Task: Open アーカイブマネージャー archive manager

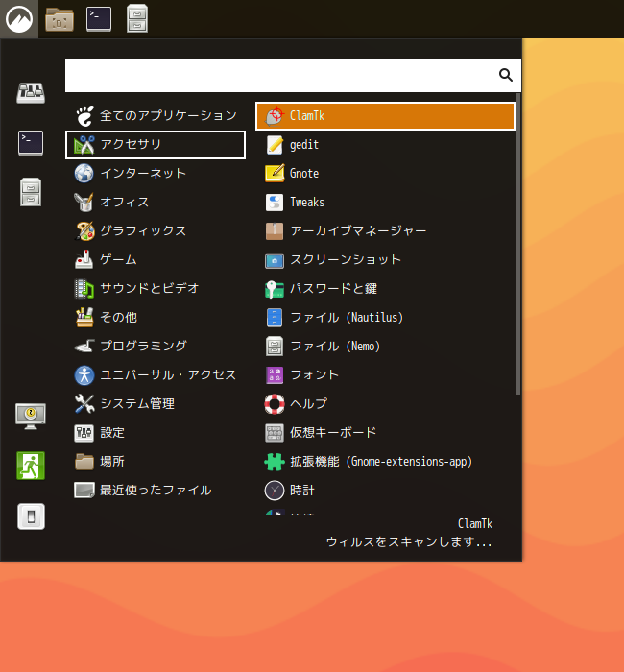Action: pyautogui.click(x=385, y=231)
